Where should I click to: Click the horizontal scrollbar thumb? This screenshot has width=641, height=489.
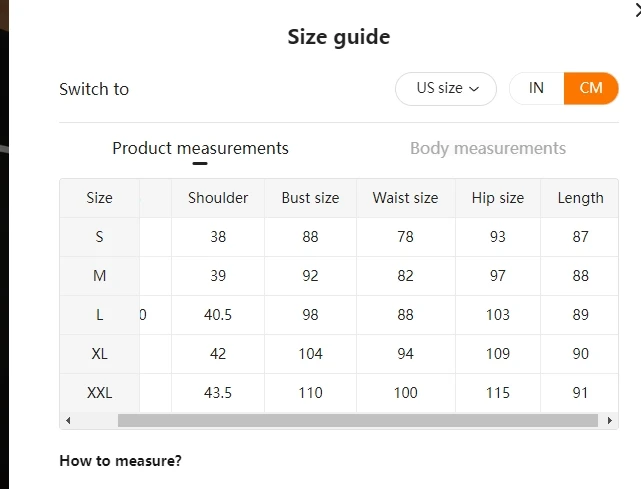pyautogui.click(x=358, y=420)
